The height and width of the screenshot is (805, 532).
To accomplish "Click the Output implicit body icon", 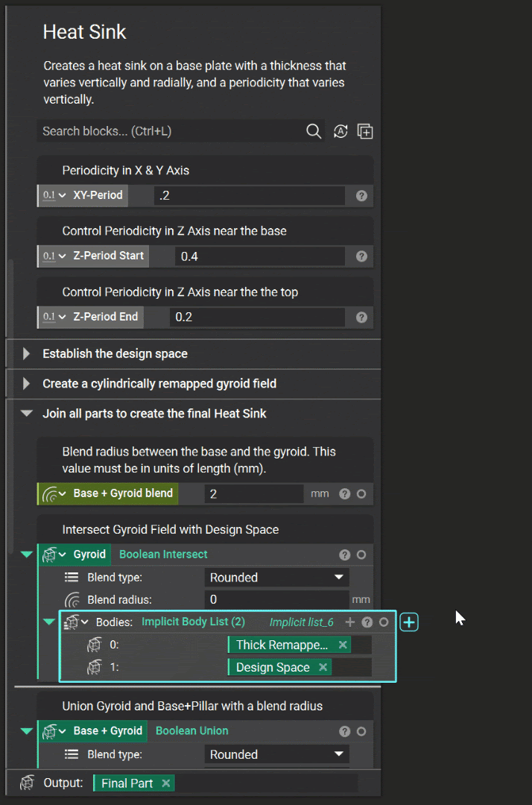I will [27, 783].
